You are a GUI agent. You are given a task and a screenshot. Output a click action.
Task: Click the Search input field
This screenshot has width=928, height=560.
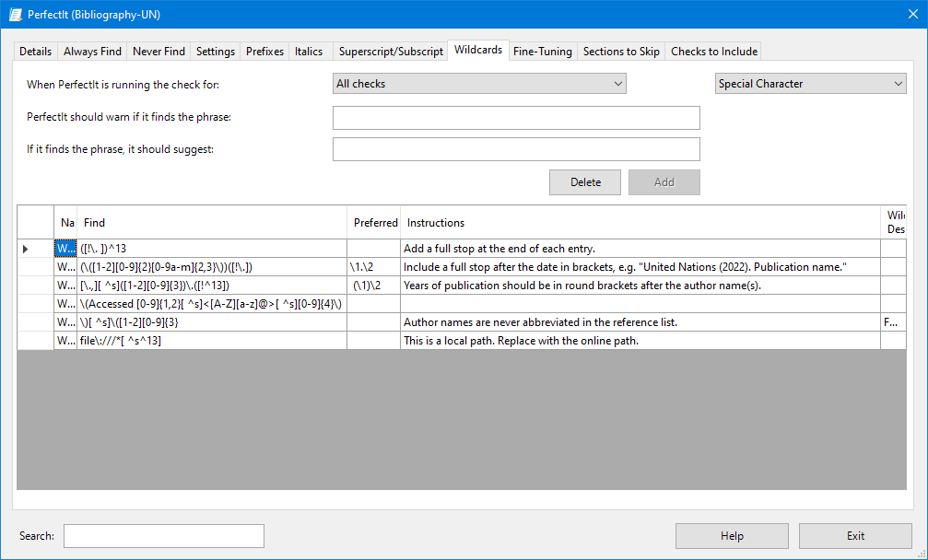164,536
